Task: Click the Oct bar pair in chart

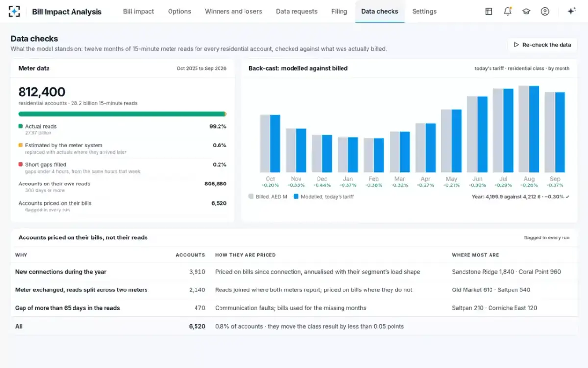Action: (270, 143)
